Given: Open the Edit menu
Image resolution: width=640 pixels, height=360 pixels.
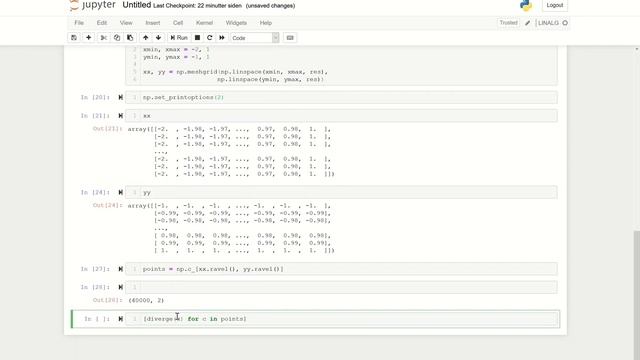Looking at the screenshot, I should pos(102,23).
